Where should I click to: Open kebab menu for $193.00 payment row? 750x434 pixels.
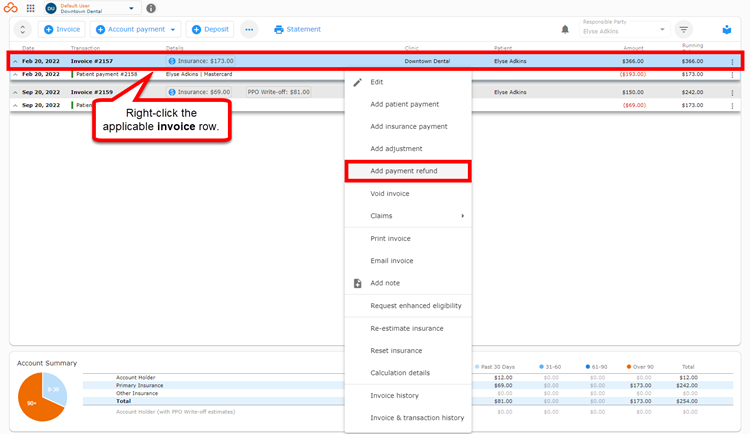click(732, 75)
